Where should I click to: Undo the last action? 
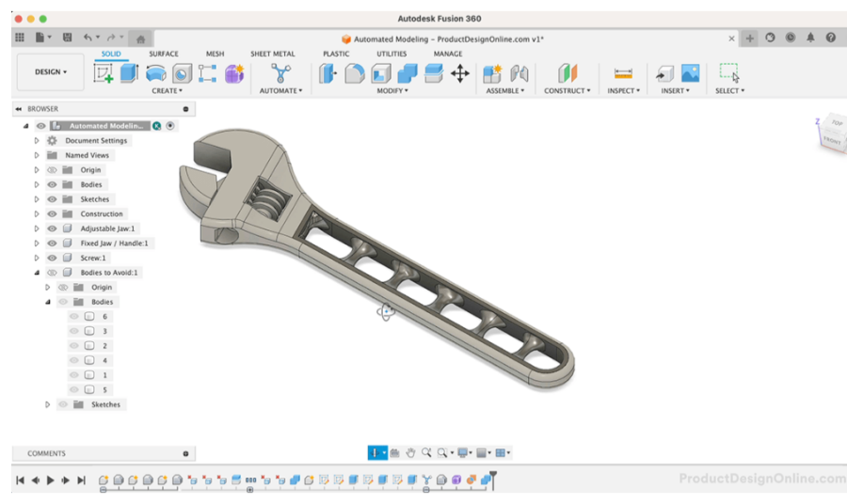(88, 38)
